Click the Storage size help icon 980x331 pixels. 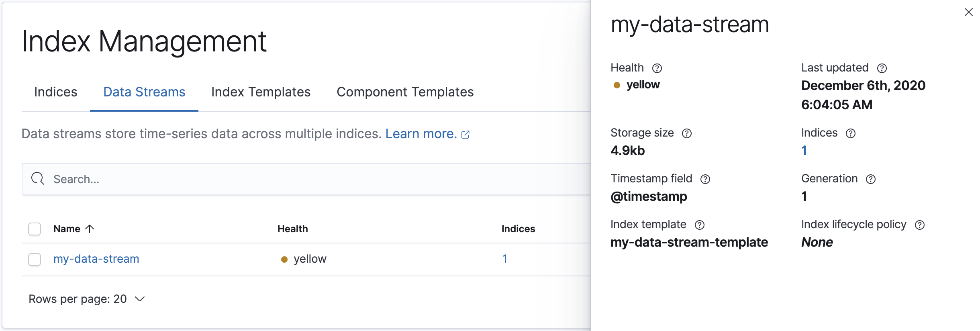(x=686, y=133)
